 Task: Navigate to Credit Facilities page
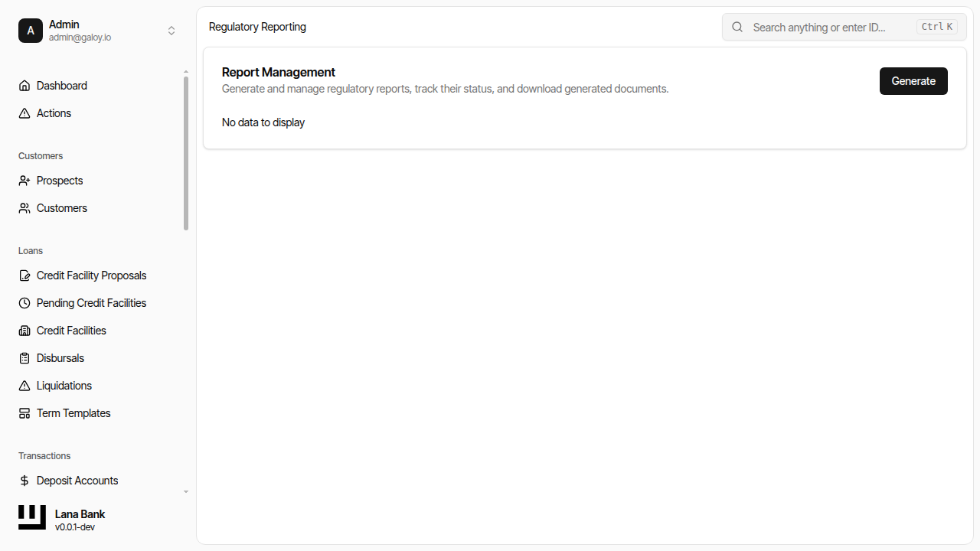pos(70,330)
